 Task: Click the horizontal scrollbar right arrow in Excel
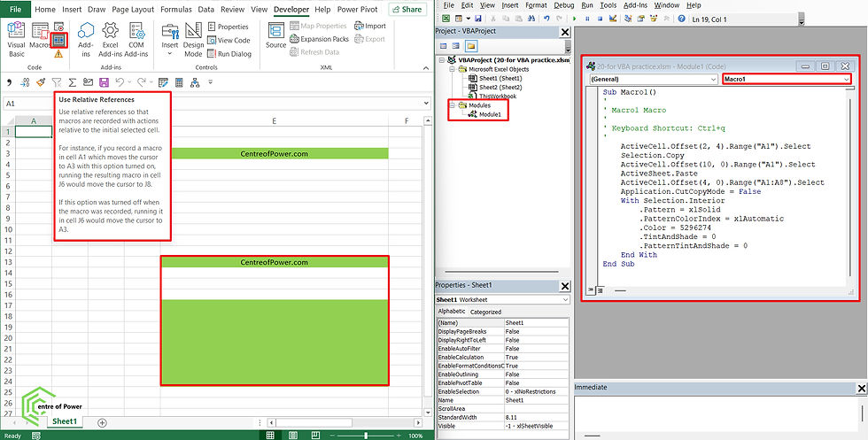[x=417, y=423]
